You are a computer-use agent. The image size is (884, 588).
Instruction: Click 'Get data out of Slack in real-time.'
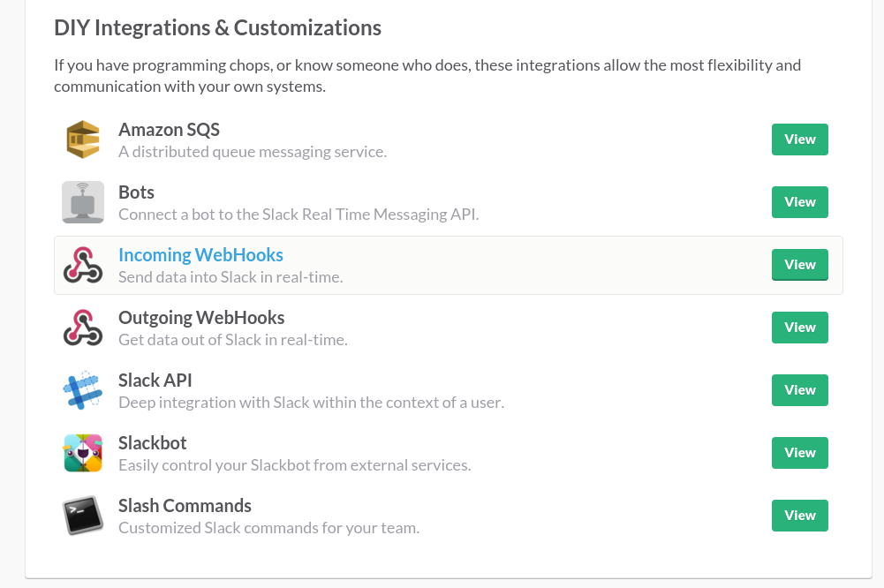click(x=233, y=340)
